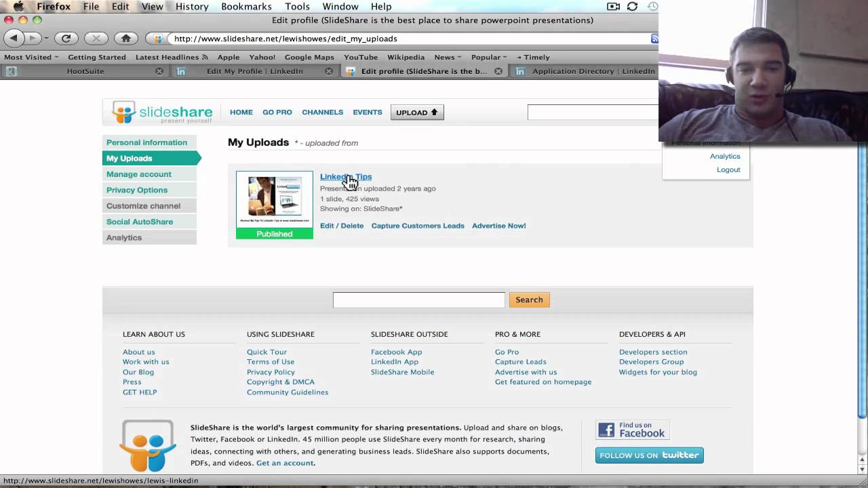Go to HOME in the SlideShare nav
Screen dimensions: 868x488
[241, 113]
